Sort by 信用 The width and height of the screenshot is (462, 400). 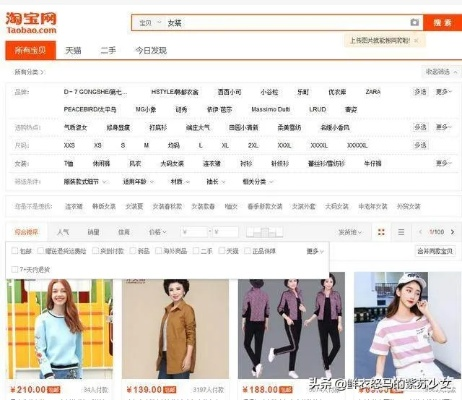(x=124, y=232)
